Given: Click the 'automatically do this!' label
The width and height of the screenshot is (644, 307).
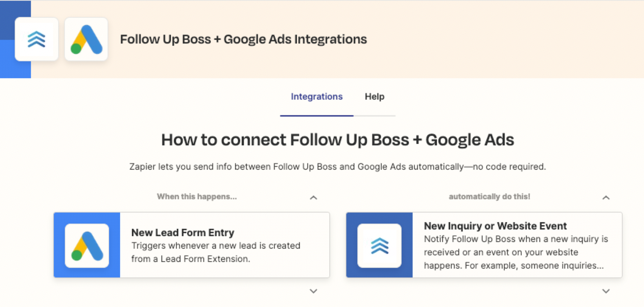Looking at the screenshot, I should point(489,197).
